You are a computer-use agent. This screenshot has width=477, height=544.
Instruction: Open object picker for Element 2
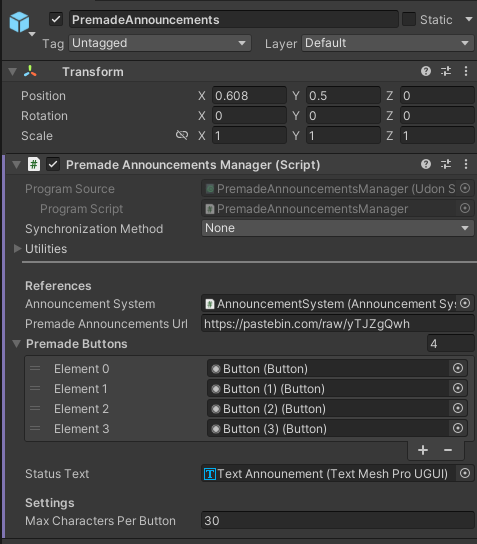458,408
